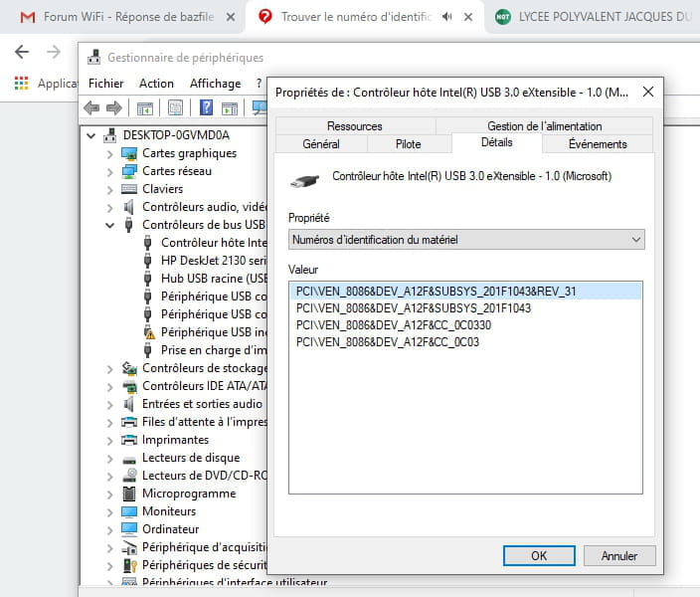Expand the Claviers node

pos(109,190)
